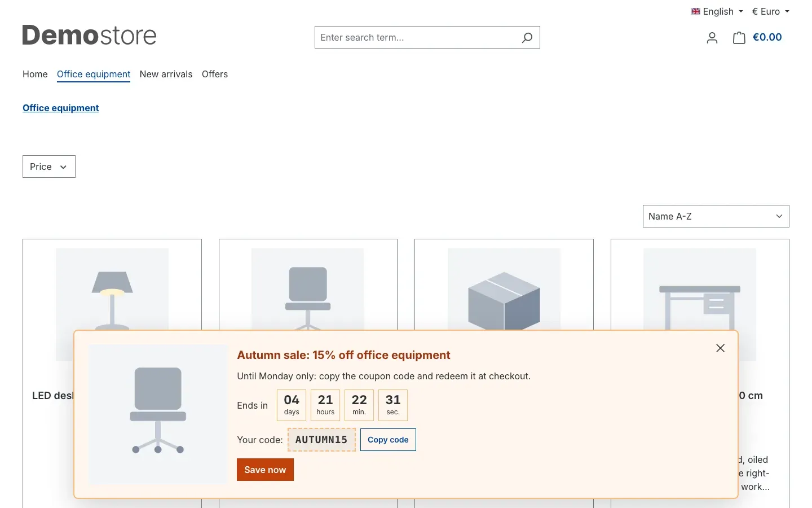Image resolution: width=812 pixels, height=508 pixels.
Task: Close the autumn sale popup
Action: pyautogui.click(x=720, y=348)
